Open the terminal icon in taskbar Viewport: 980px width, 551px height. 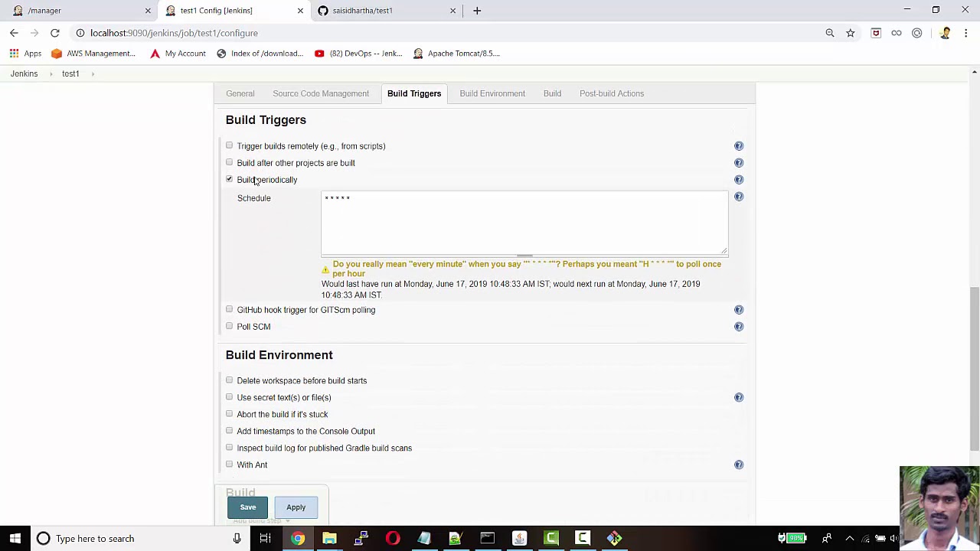pyautogui.click(x=488, y=539)
